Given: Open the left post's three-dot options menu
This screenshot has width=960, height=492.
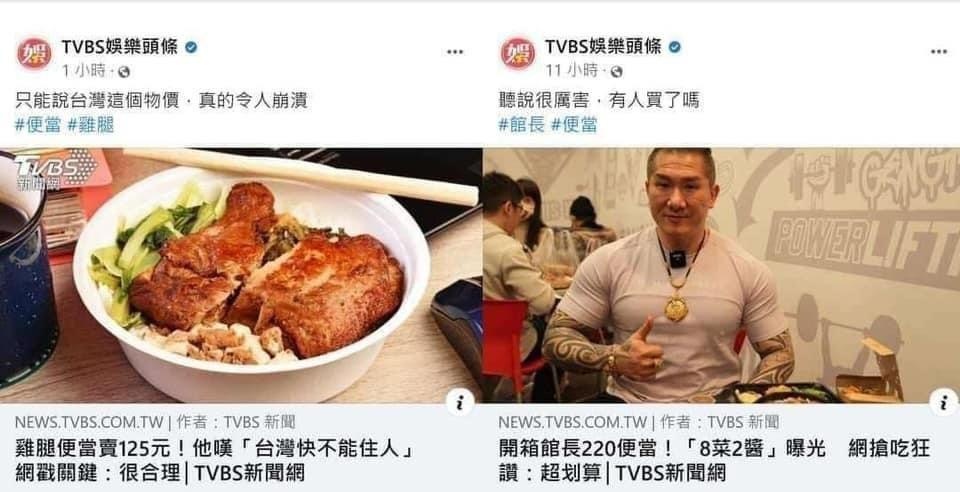Looking at the screenshot, I should (x=455, y=52).
